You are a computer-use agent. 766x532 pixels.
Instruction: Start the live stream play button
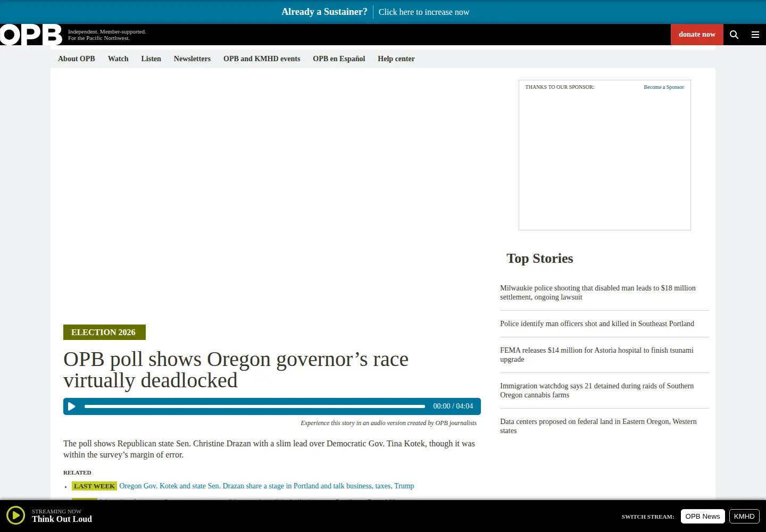[15, 515]
